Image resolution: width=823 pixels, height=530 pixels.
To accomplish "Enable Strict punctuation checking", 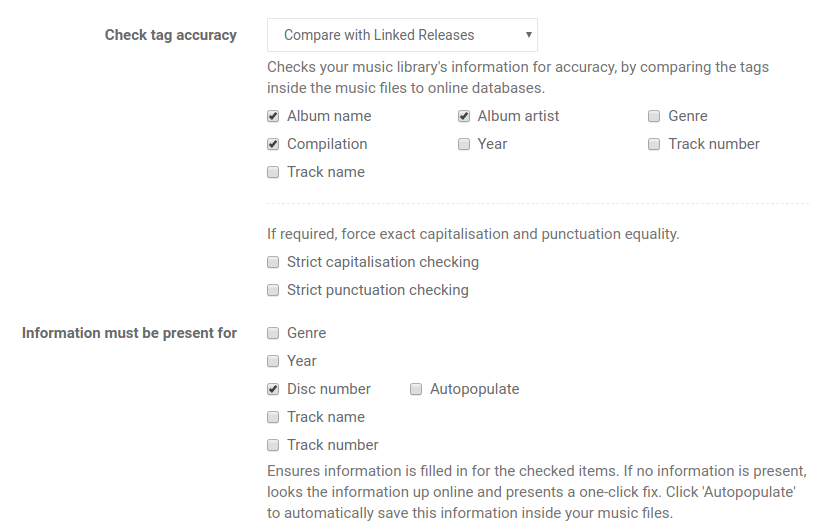I will pos(273,290).
